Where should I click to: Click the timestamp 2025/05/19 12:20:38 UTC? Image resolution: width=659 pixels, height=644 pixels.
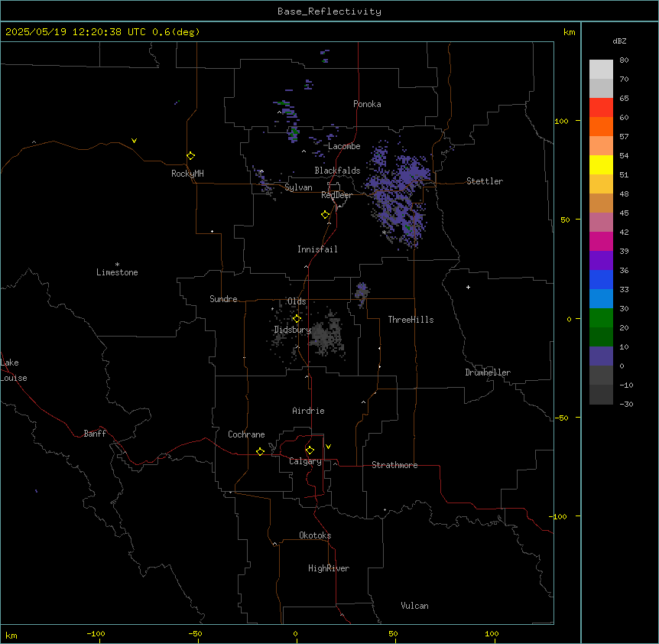(x=76, y=32)
